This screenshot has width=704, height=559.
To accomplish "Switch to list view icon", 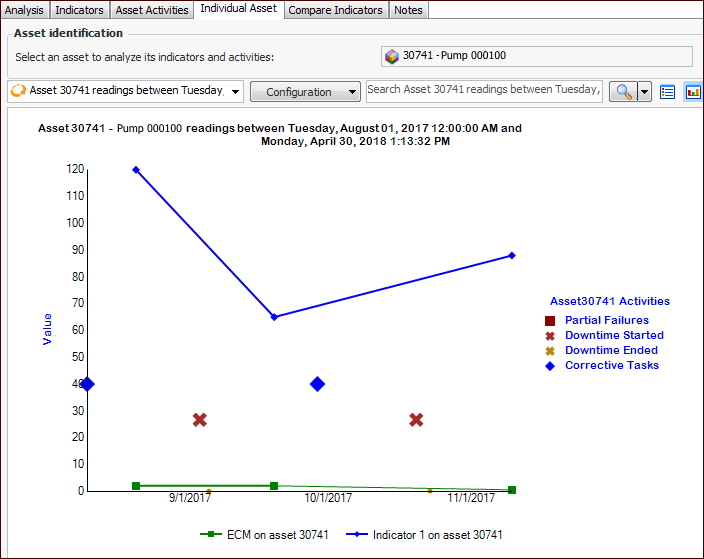I will click(667, 92).
